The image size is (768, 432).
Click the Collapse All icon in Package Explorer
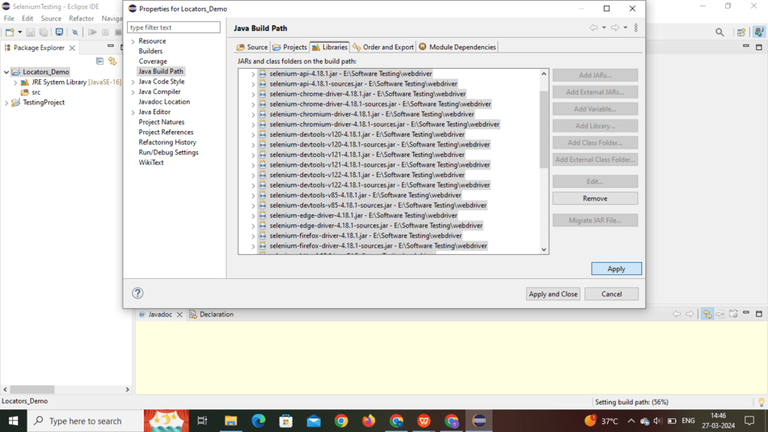(100, 61)
